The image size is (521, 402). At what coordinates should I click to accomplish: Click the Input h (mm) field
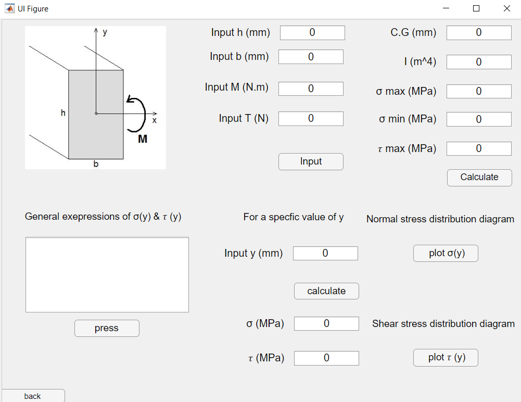point(312,33)
